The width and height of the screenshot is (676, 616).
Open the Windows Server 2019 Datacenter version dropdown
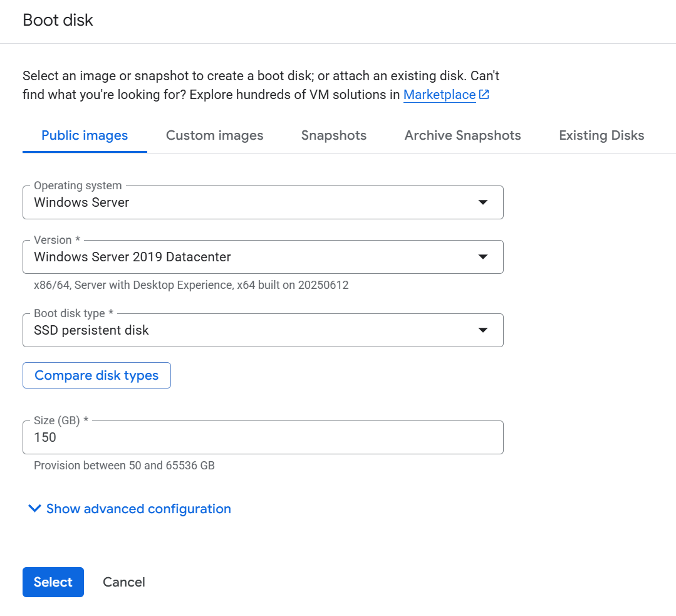pos(263,257)
